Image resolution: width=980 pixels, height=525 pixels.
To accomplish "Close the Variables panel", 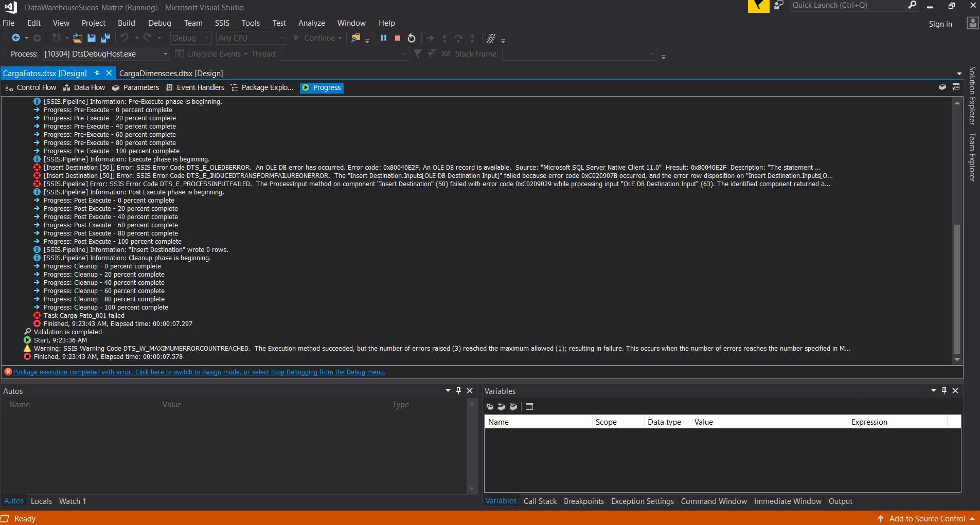I will pyautogui.click(x=955, y=391).
